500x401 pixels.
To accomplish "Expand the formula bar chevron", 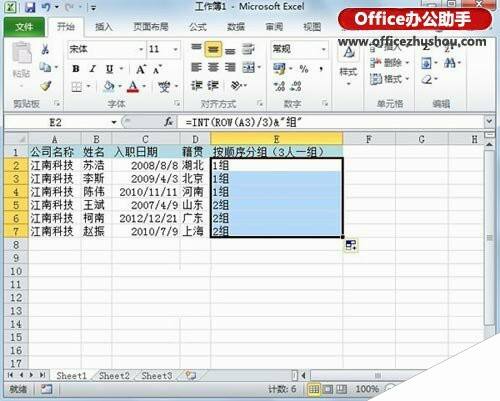I will coord(489,122).
